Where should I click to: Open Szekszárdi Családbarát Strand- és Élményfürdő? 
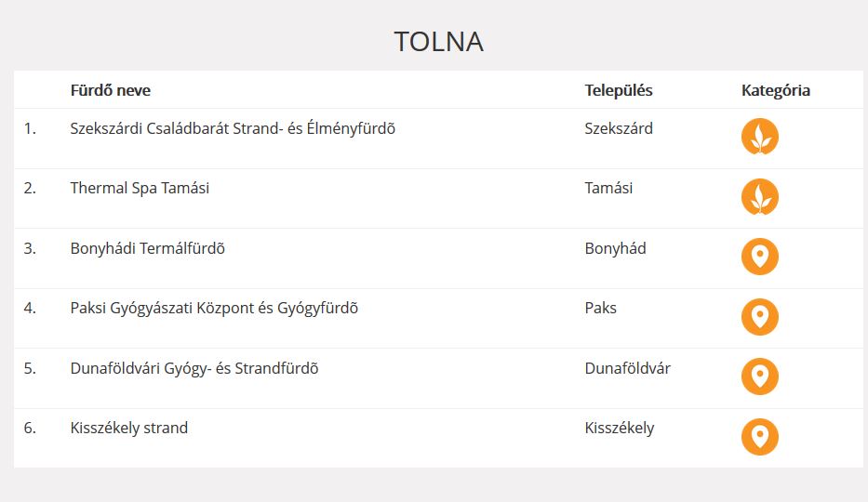click(x=233, y=128)
